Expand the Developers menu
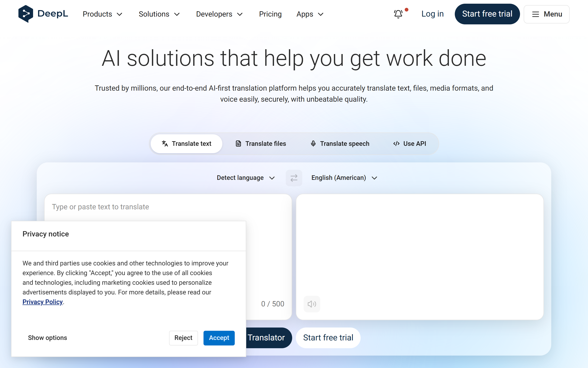 tap(219, 14)
